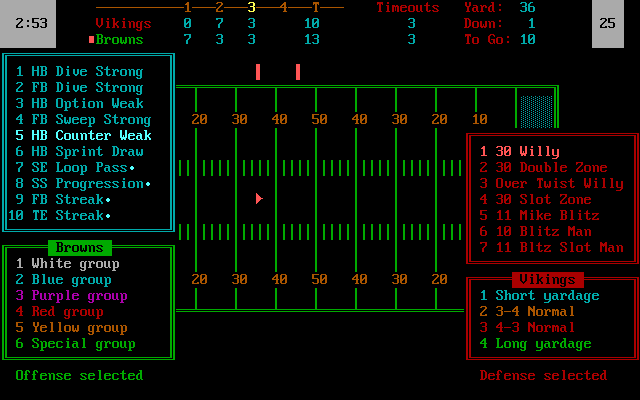Select SE Loop Pass play
640x400 pixels.
75,167
